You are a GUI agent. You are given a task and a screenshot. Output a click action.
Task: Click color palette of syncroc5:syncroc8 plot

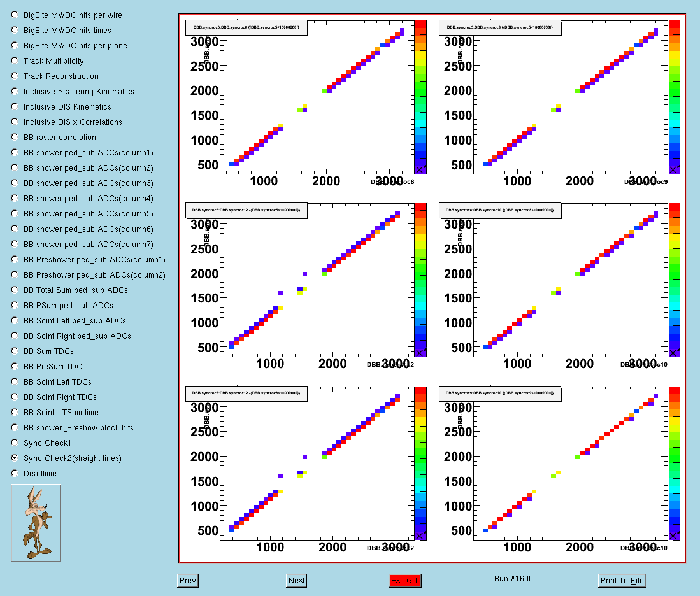coord(421,97)
